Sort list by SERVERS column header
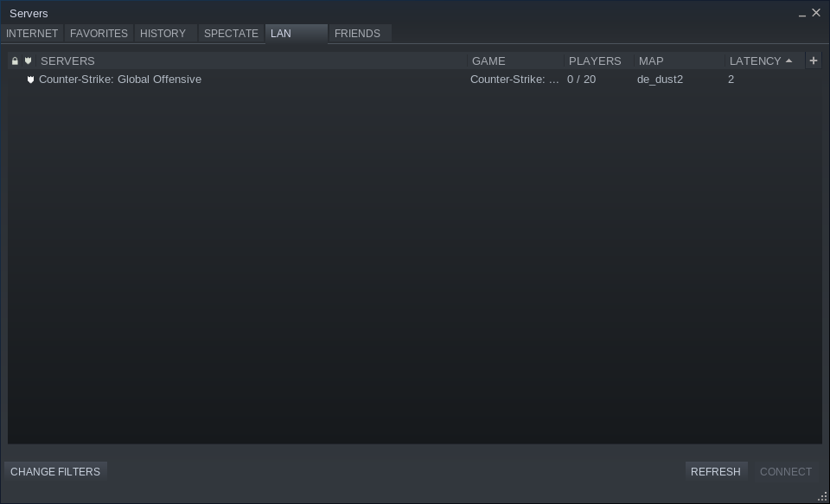This screenshot has height=504, width=830. tap(252, 61)
